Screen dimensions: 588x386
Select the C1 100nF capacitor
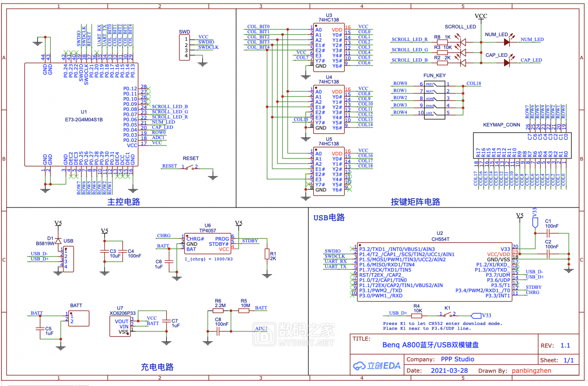pos(548,233)
